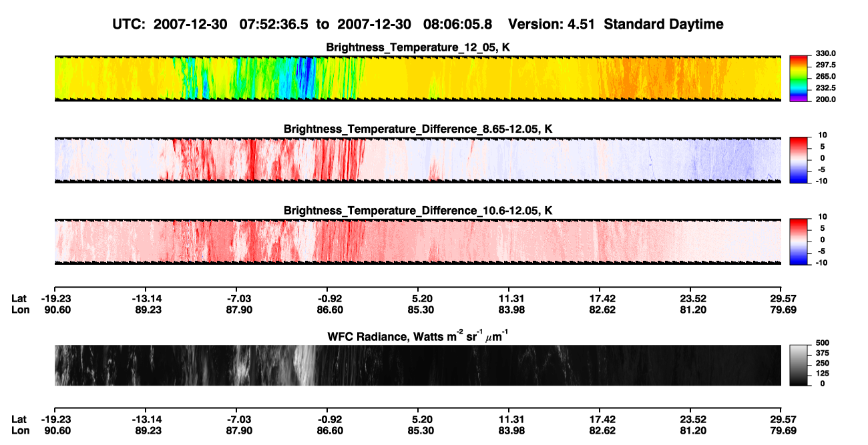The height and width of the screenshot is (445, 868).
Task: Click latitude 11.31 on axis under WFC Radiance
Action: pos(510,419)
